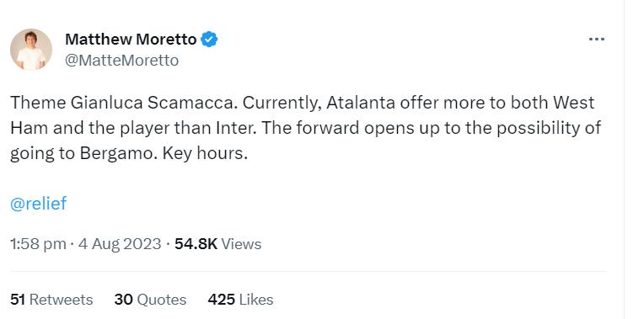Show the 30 Quotes list
Screen dimensions: 644x319
tap(150, 300)
